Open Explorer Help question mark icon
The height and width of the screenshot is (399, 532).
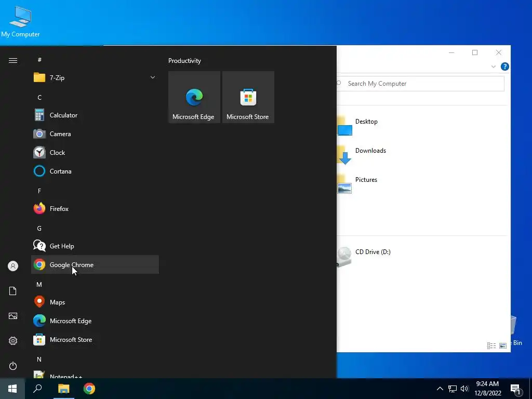(504, 66)
